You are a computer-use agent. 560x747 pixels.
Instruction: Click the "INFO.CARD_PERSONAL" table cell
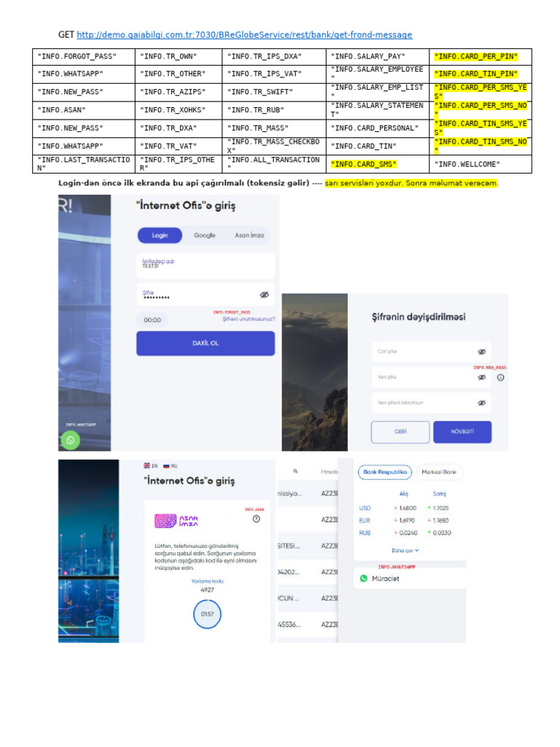tap(378, 128)
